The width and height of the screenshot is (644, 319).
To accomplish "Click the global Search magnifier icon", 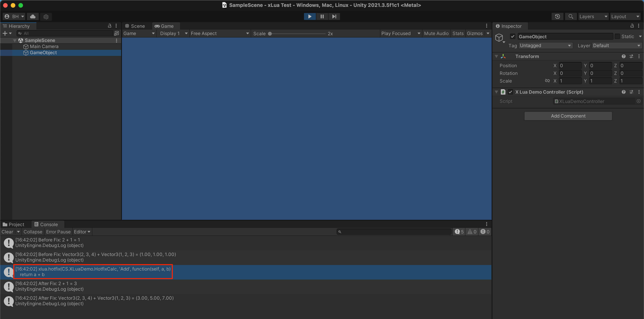I will pyautogui.click(x=571, y=16).
